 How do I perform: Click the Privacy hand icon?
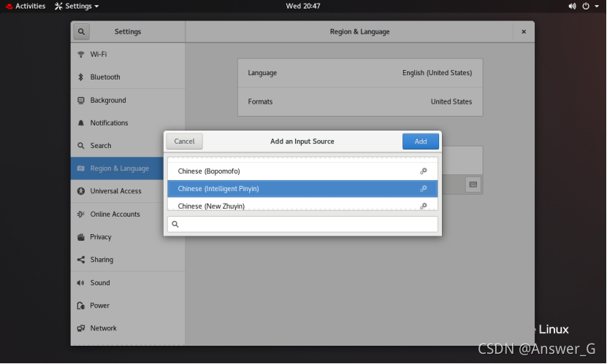[81, 237]
